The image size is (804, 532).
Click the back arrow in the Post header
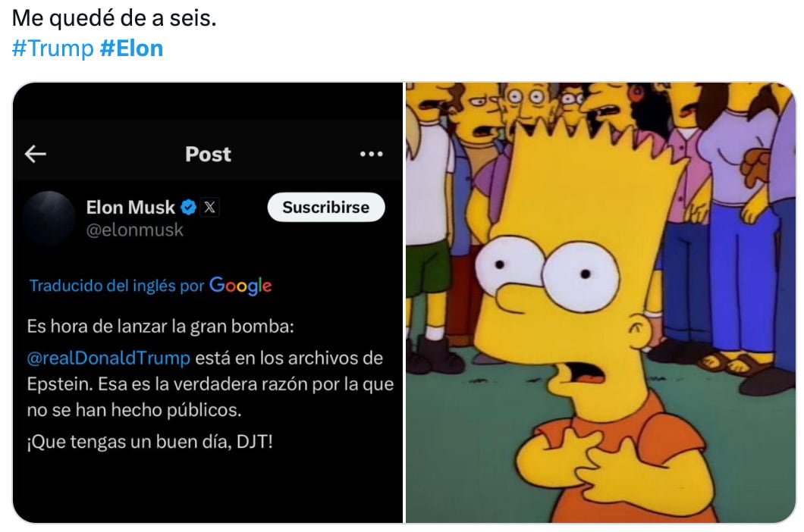[x=36, y=153]
